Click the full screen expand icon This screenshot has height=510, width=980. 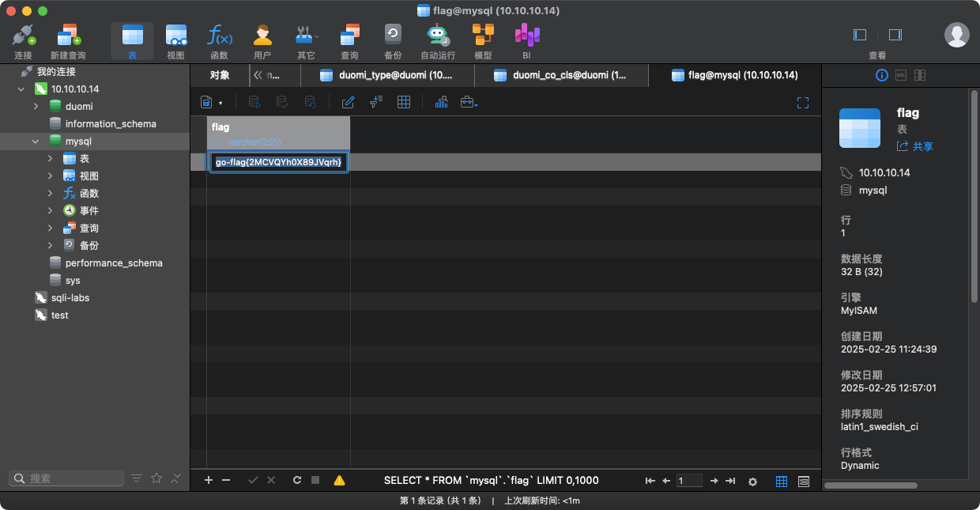tap(803, 103)
